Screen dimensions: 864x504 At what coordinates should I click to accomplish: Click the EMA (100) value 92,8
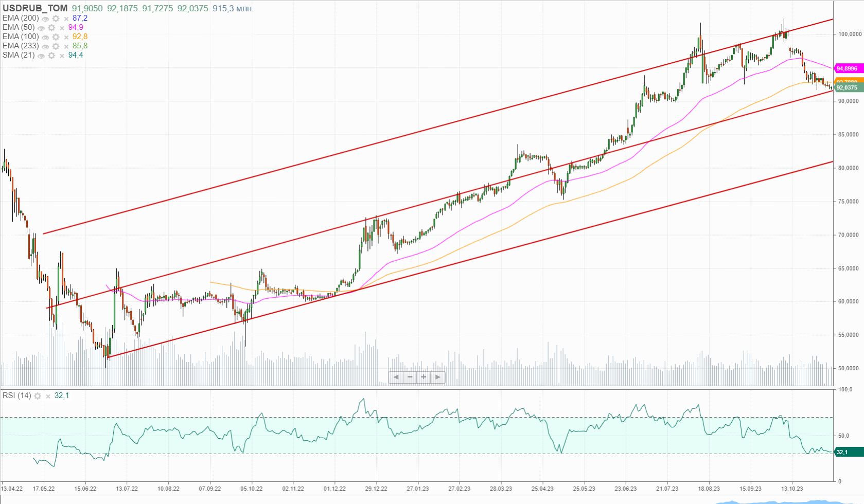tap(80, 37)
